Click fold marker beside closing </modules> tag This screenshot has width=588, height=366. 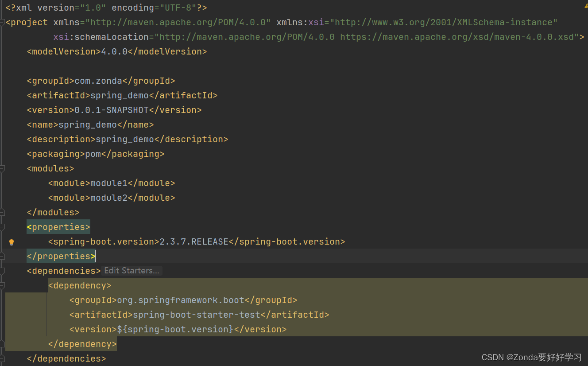2,212
